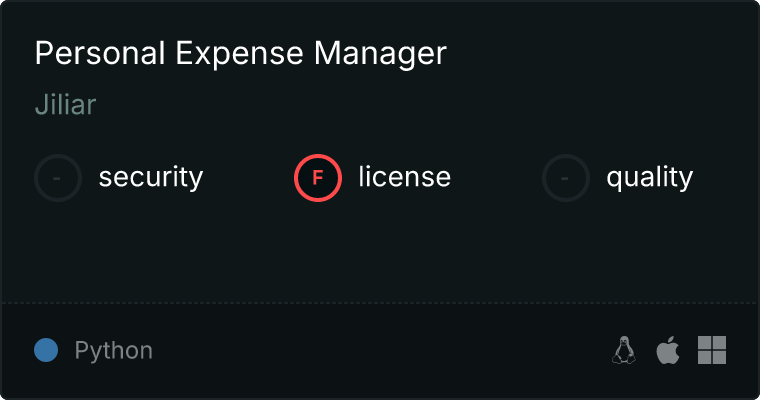This screenshot has height=400, width=760.
Task: Click the dashed divider above the footer
Action: click(380, 302)
